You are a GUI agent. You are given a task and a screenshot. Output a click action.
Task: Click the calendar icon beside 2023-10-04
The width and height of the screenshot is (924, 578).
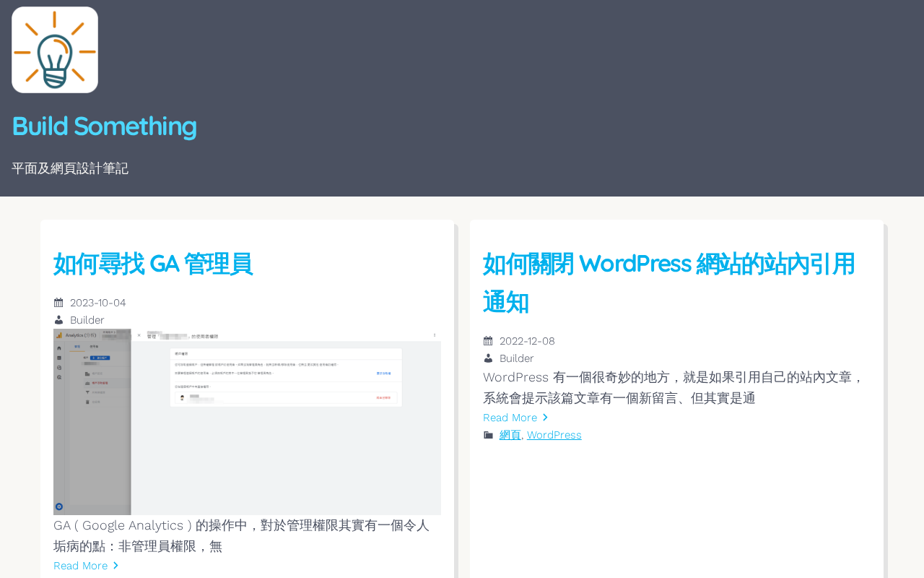click(x=58, y=303)
